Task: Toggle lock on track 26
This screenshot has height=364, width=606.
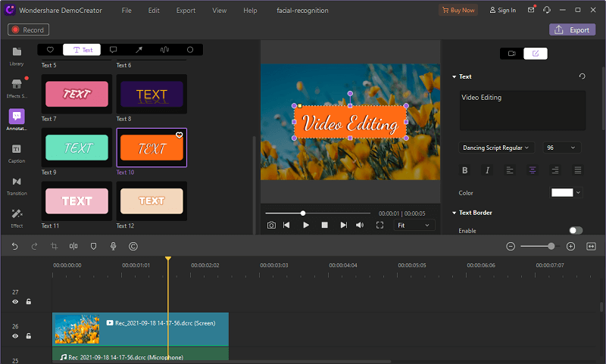Action: pos(29,336)
